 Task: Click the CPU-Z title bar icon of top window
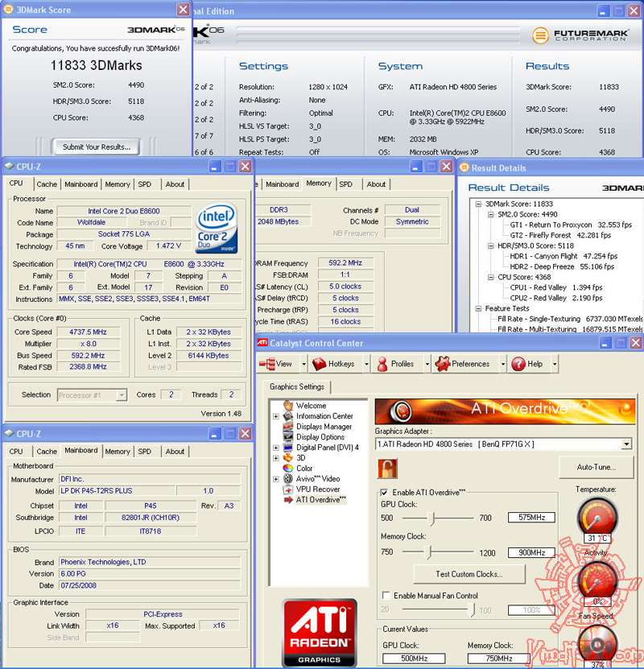(9, 167)
